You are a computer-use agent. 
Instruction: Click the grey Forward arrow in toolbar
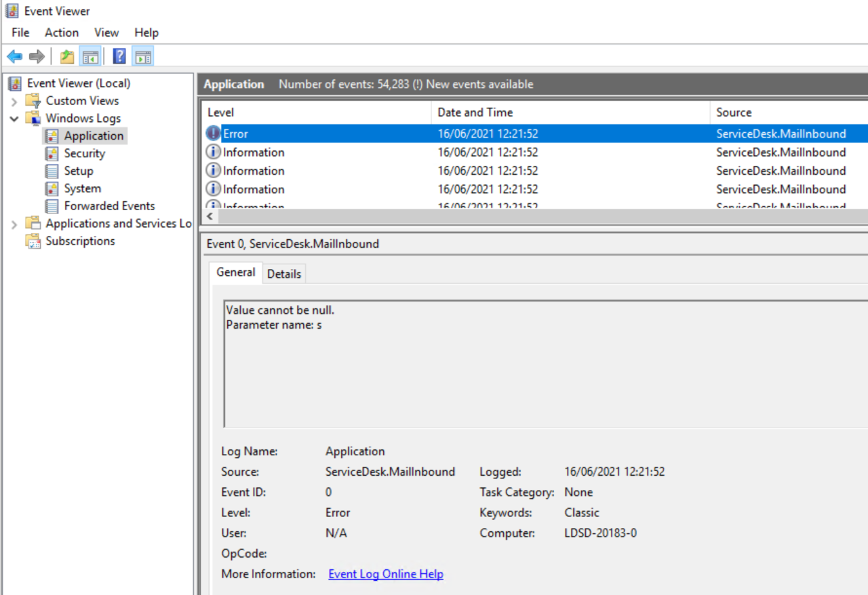(x=37, y=56)
